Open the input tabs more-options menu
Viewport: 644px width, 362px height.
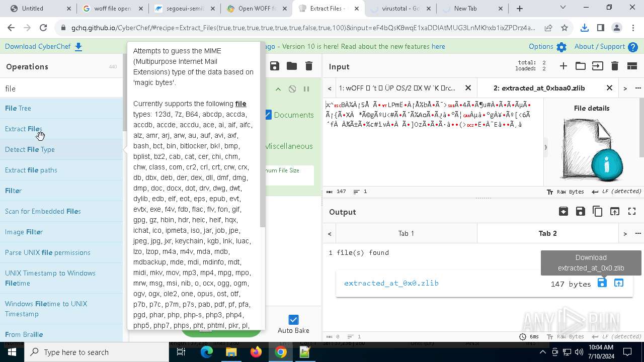click(638, 88)
